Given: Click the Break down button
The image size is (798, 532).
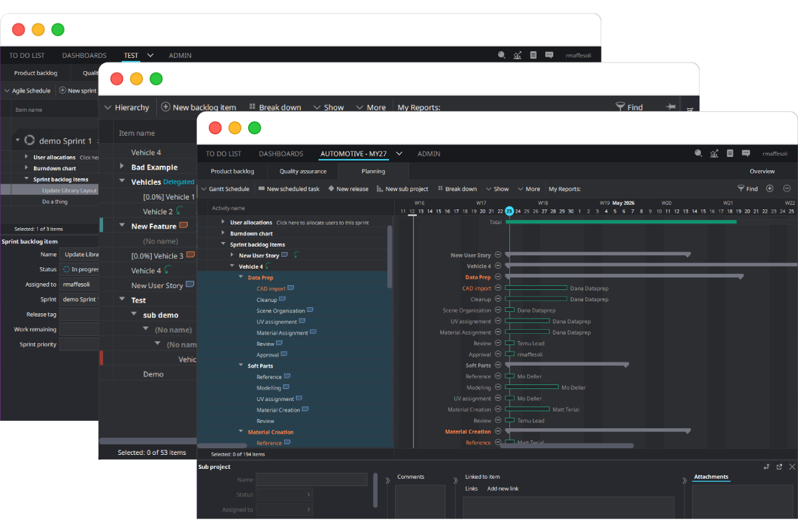Looking at the screenshot, I should [x=457, y=188].
